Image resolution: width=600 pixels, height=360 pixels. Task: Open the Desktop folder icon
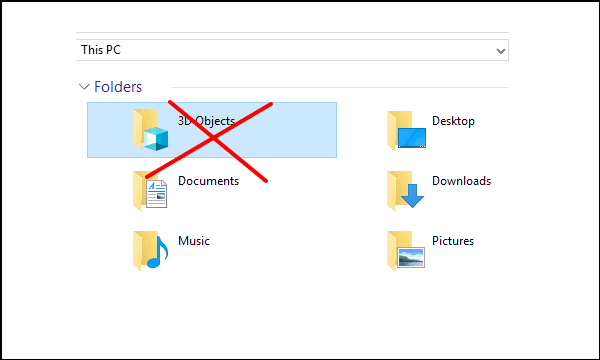point(406,130)
